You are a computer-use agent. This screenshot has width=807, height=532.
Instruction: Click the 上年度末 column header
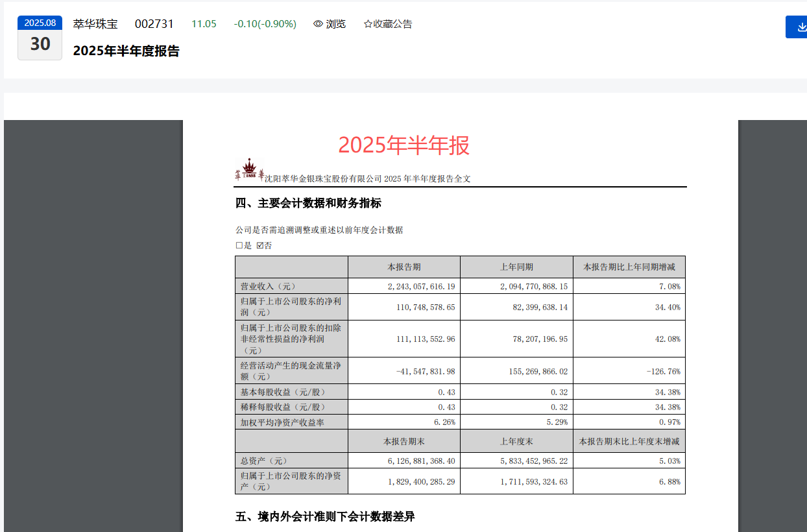coord(516,441)
